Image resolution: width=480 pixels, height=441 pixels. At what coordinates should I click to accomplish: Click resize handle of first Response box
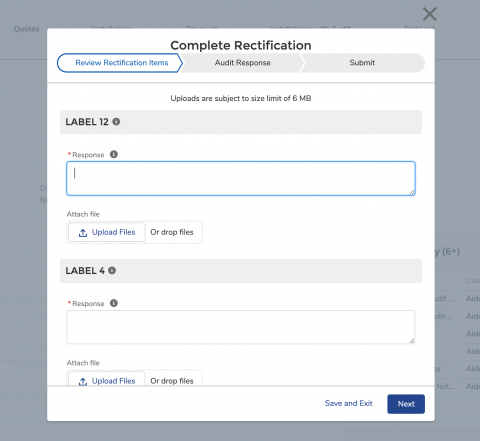coord(412,192)
